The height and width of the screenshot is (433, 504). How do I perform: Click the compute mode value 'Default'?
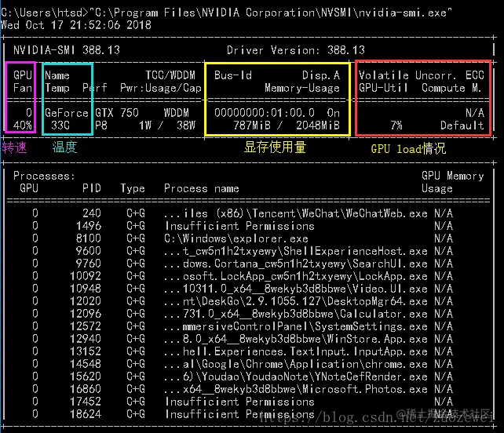(x=462, y=126)
